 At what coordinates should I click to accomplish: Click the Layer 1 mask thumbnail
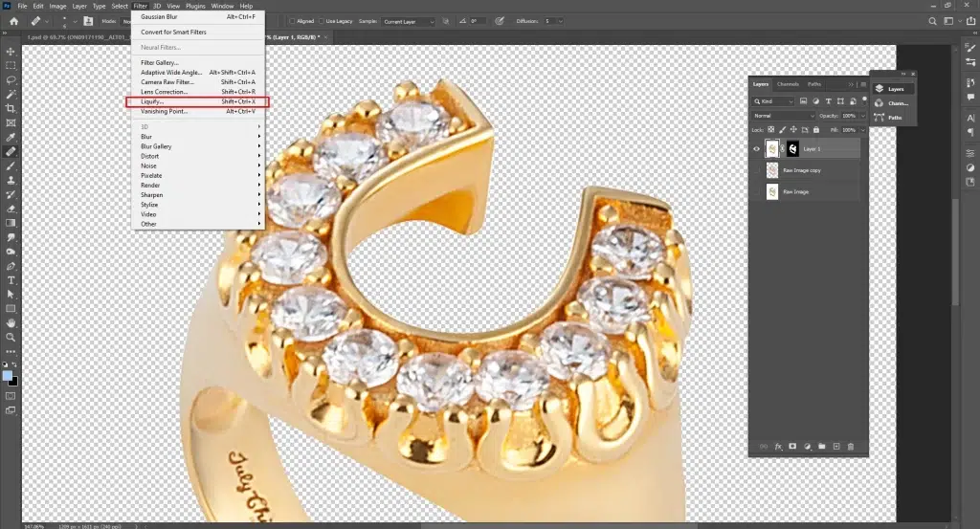(792, 148)
